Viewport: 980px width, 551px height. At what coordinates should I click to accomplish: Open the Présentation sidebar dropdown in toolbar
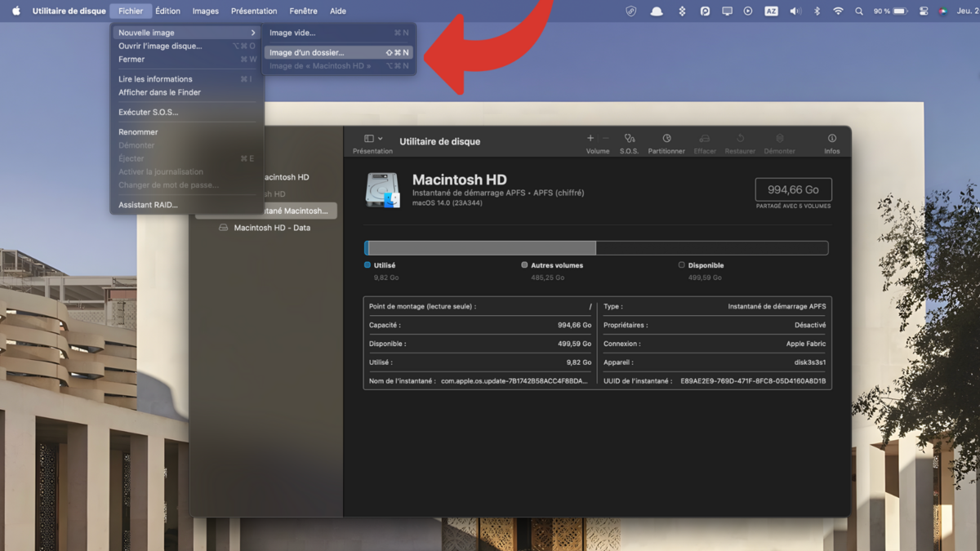tap(373, 139)
